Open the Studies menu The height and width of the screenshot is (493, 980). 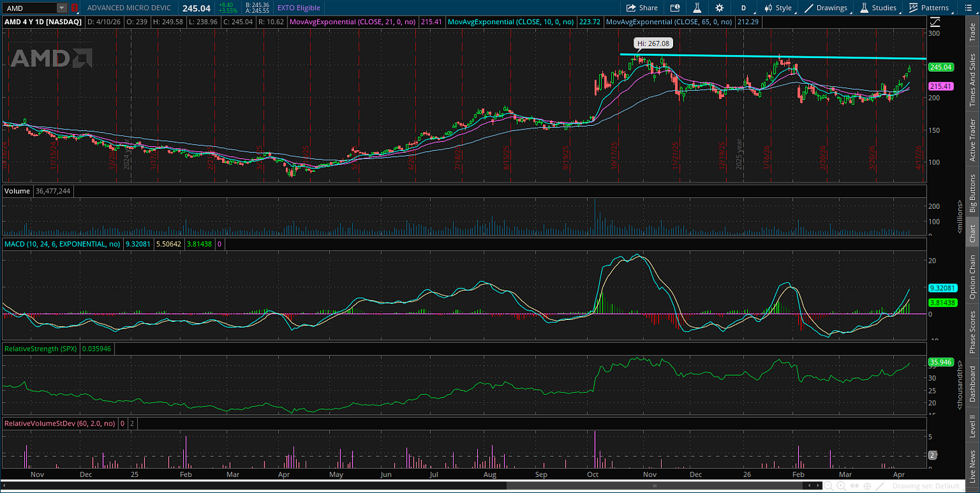(878, 8)
